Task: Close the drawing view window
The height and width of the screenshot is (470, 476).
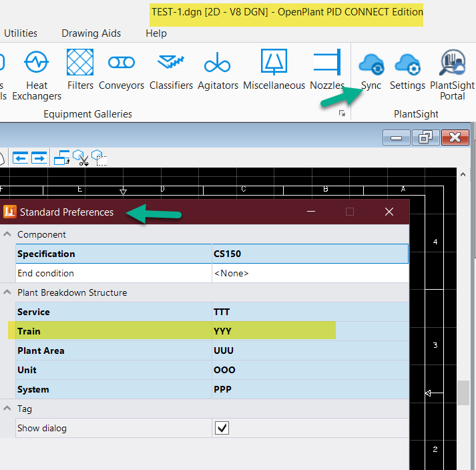Action: 455,138
